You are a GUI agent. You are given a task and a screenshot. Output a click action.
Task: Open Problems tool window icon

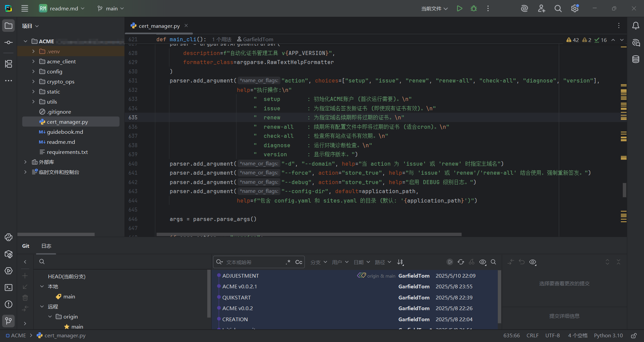coord(9,304)
